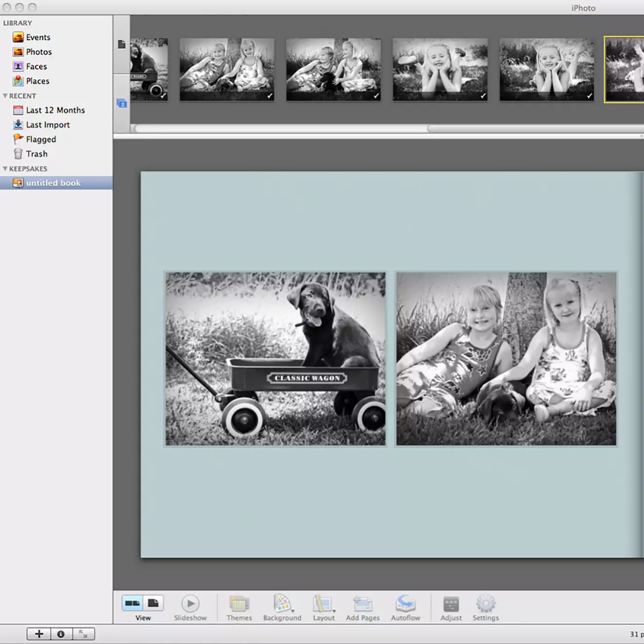Select partially visible puppy wagon thumbnail
Screen dimensions: 644x644
(149, 70)
